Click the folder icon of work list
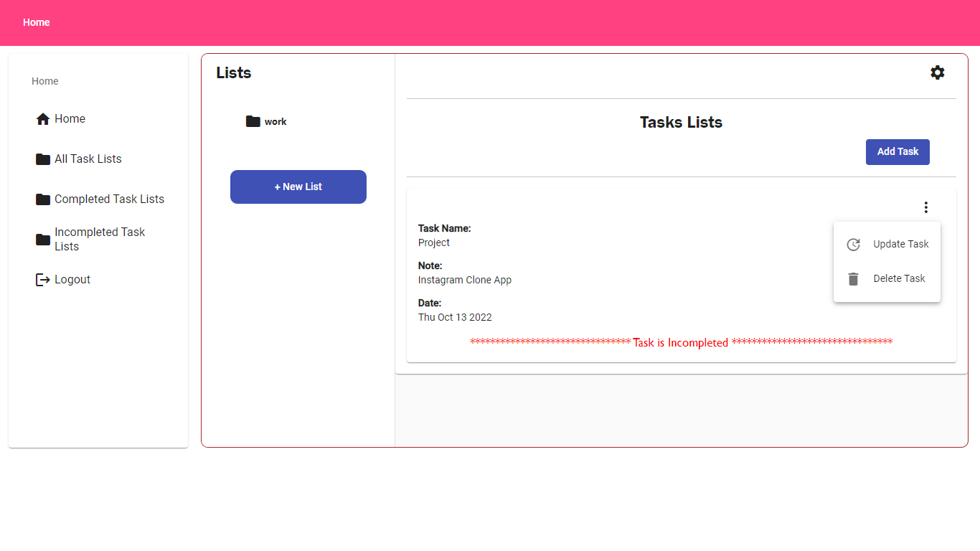Screen dimensions: 980x551 pyautogui.click(x=253, y=121)
